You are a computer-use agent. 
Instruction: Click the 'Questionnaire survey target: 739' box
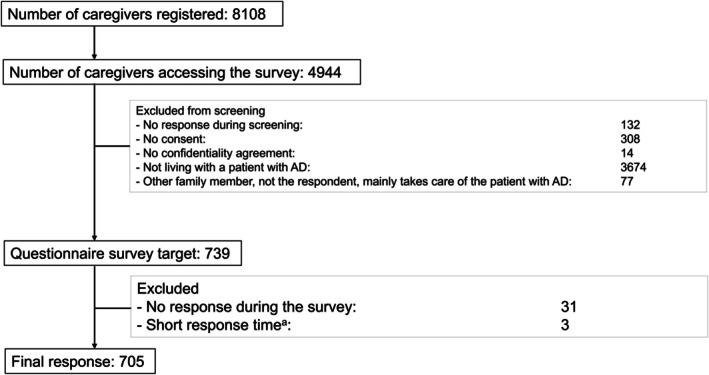123,253
